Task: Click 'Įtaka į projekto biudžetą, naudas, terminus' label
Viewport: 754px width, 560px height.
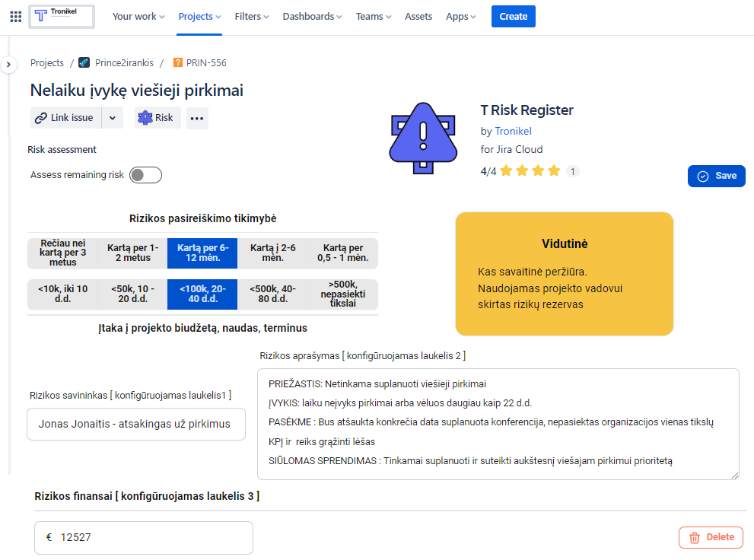Action: point(202,328)
